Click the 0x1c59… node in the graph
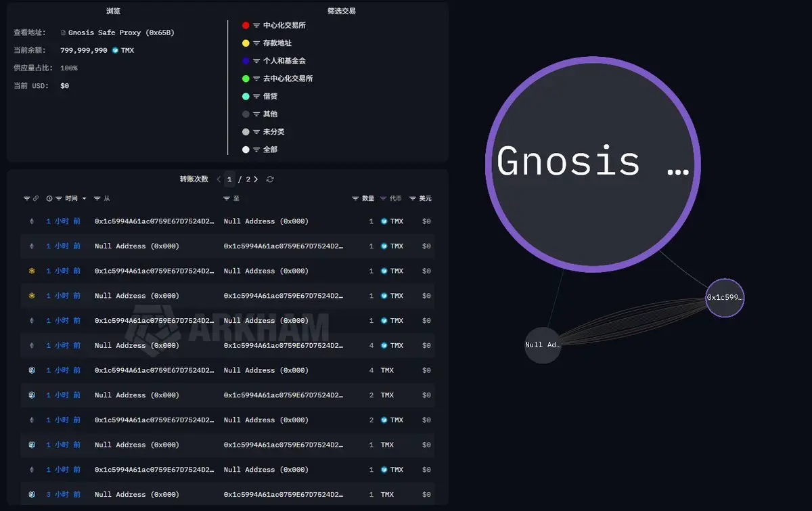Screen dimensions: 812x511 coord(725,297)
